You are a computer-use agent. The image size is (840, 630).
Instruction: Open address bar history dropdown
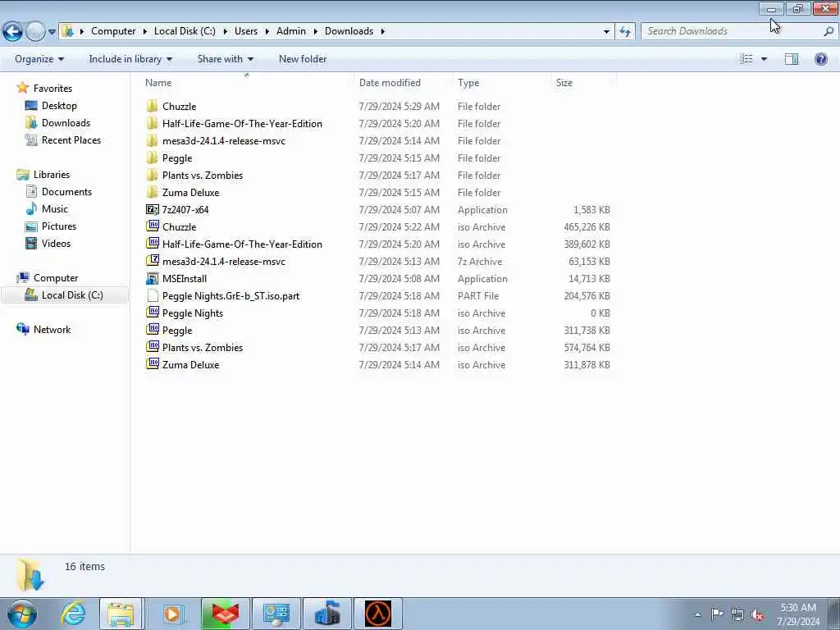[606, 32]
